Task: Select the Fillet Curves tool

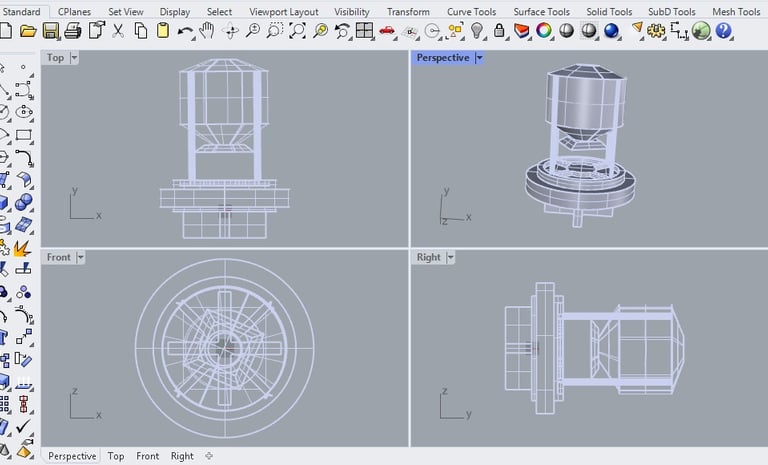Action: (x=24, y=158)
